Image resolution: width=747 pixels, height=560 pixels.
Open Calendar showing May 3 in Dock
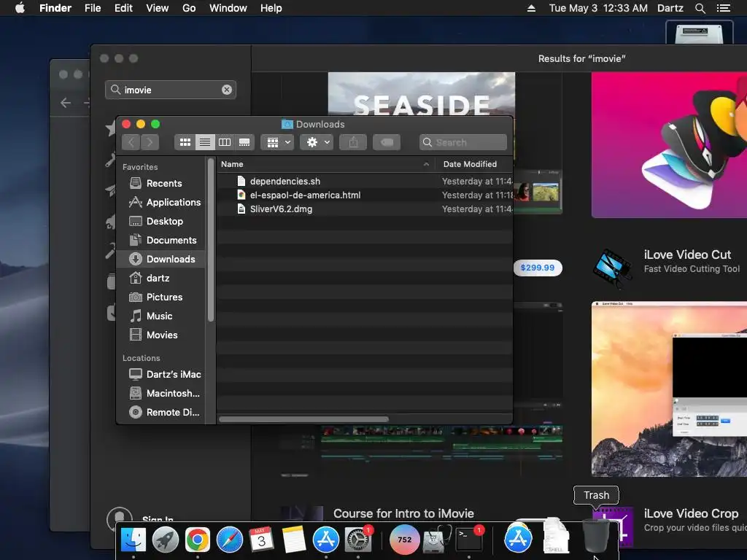(x=262, y=540)
